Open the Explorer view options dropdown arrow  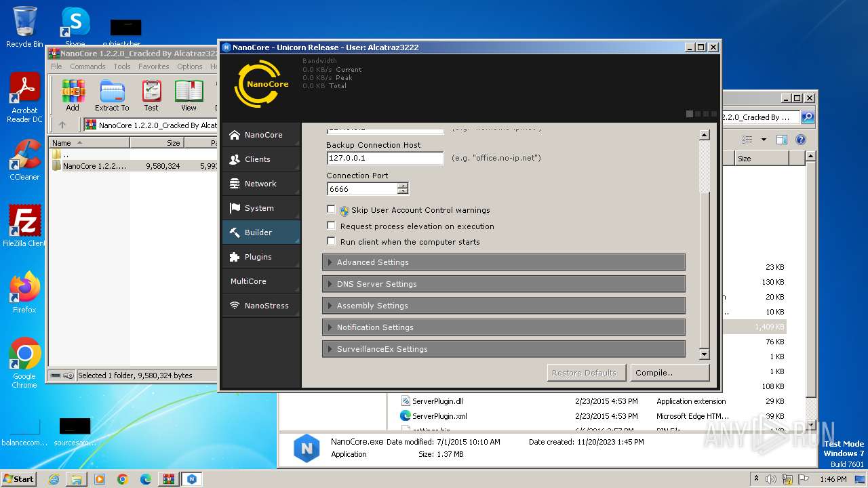764,140
